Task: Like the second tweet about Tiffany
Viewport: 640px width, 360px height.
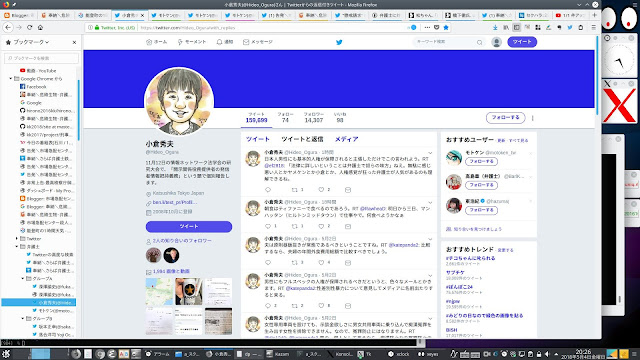Action: tap(321, 227)
